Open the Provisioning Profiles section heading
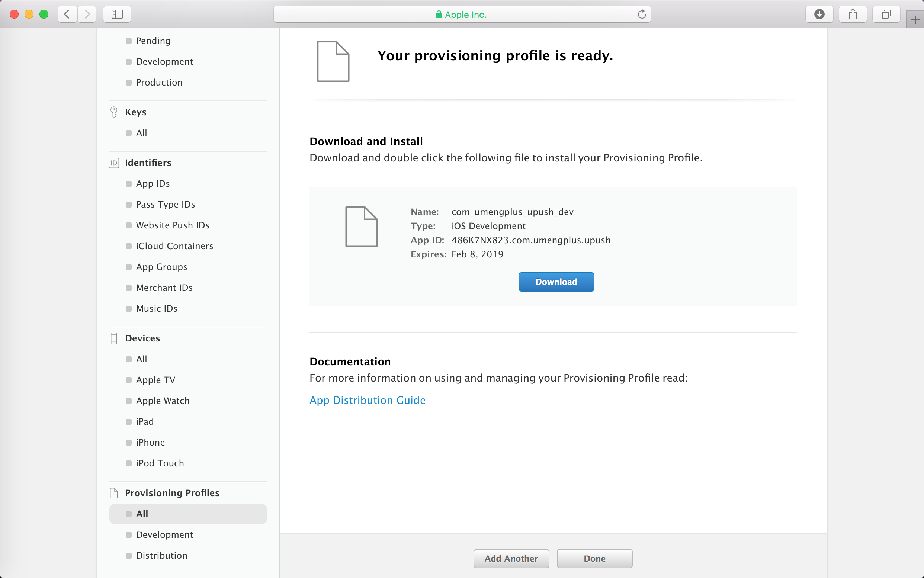The image size is (924, 578). coord(172,493)
